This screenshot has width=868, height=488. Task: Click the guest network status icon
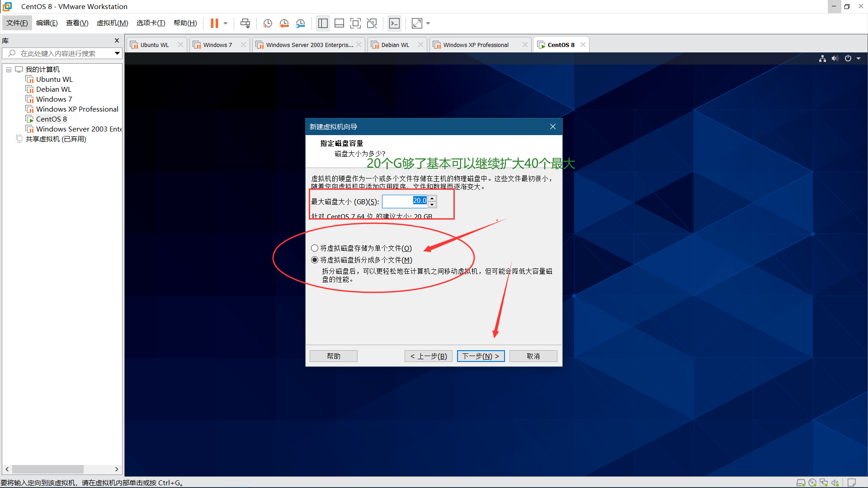(822, 58)
